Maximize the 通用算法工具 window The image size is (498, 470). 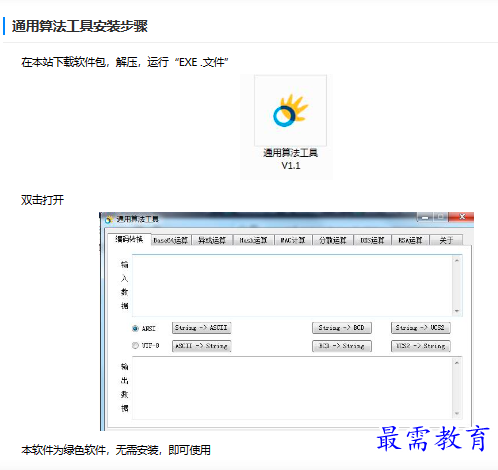tap(440, 217)
